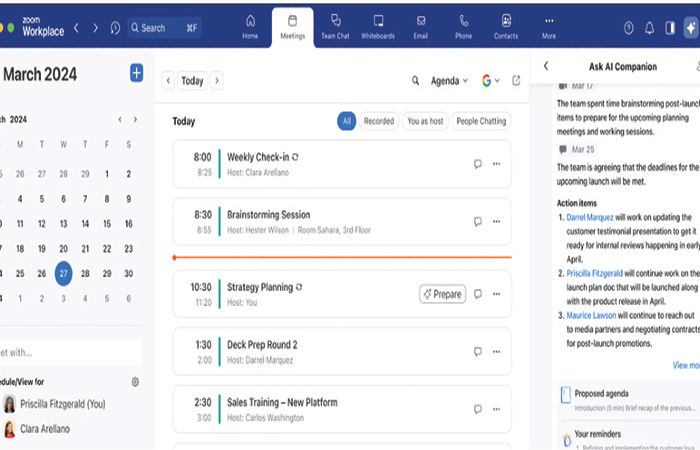This screenshot has height=450, width=700.
Task: Open the More menu in top bar
Action: pos(549,27)
